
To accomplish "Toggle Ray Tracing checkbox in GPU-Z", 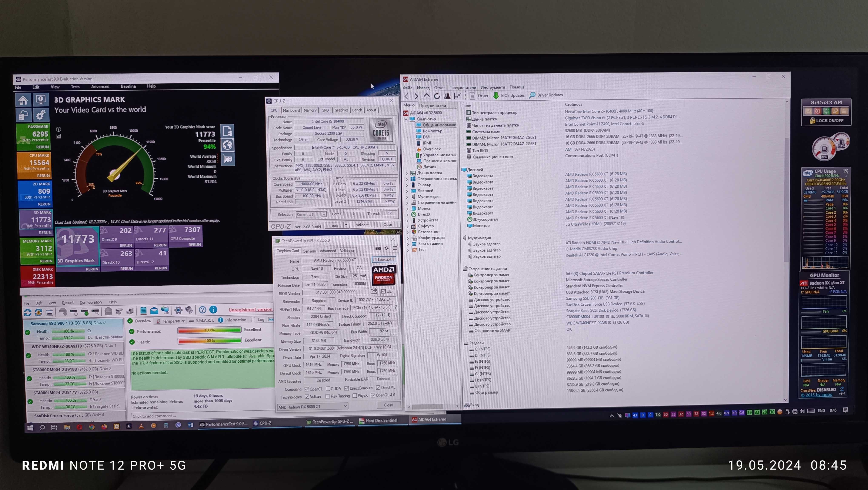I will click(328, 396).
